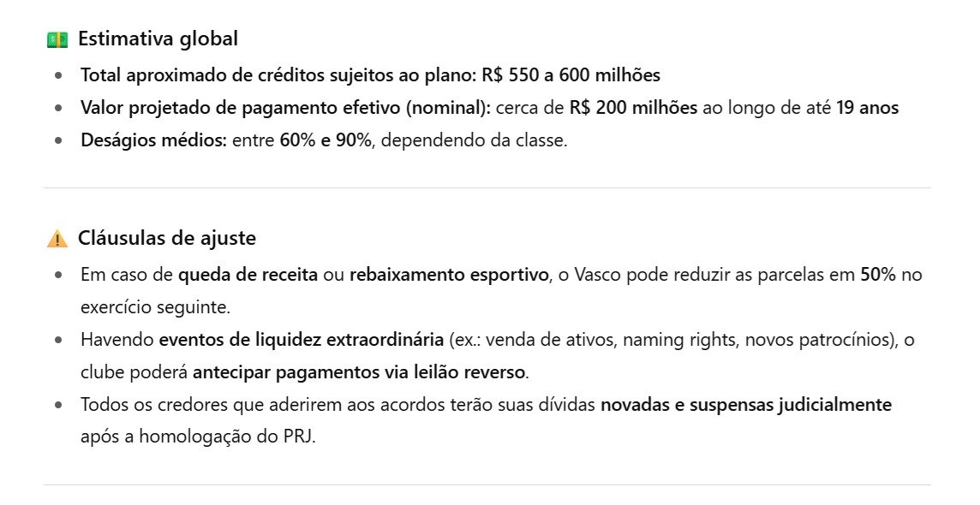Click the "Cláusulas de ajuste" heading
This screenshot has height=505, width=980.
pyautogui.click(x=166, y=238)
